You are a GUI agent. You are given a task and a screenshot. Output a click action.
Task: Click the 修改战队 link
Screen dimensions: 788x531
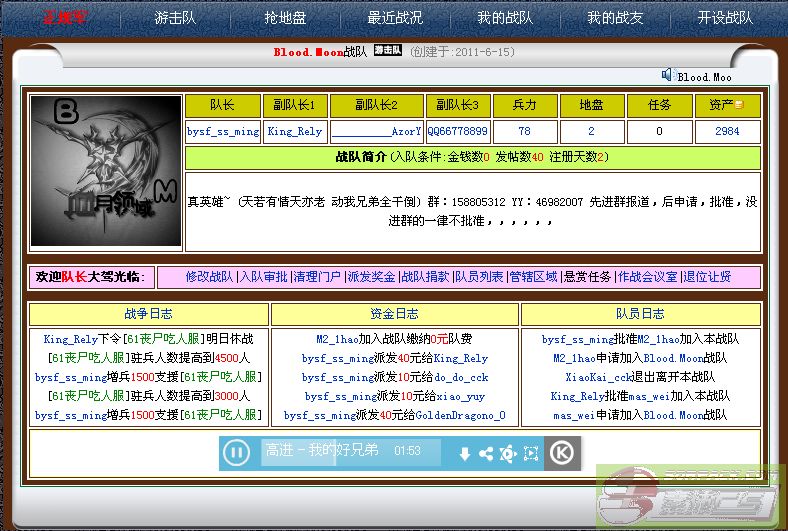tap(209, 277)
